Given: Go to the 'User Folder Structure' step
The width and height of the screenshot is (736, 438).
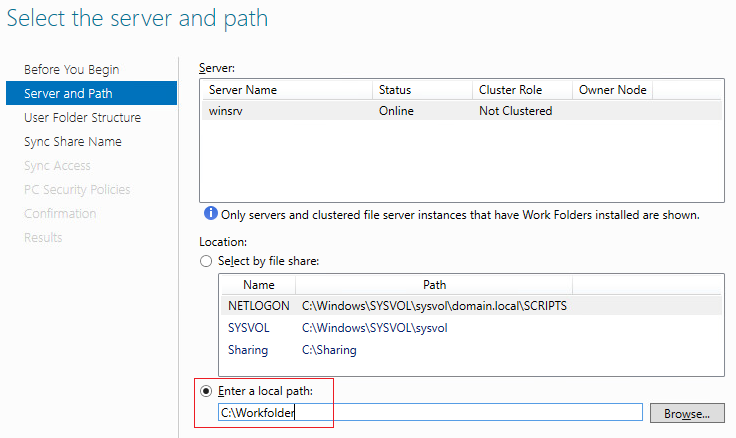Looking at the screenshot, I should [82, 117].
